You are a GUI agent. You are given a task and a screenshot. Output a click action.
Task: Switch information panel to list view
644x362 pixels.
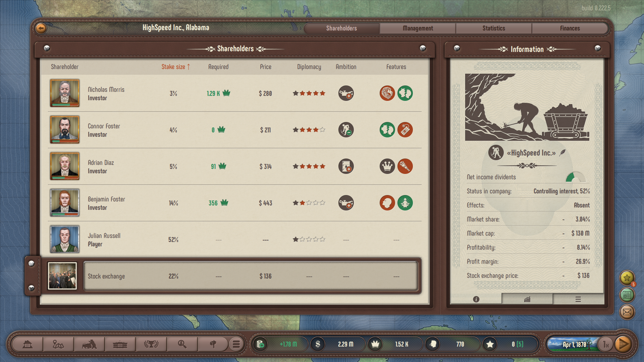click(578, 299)
